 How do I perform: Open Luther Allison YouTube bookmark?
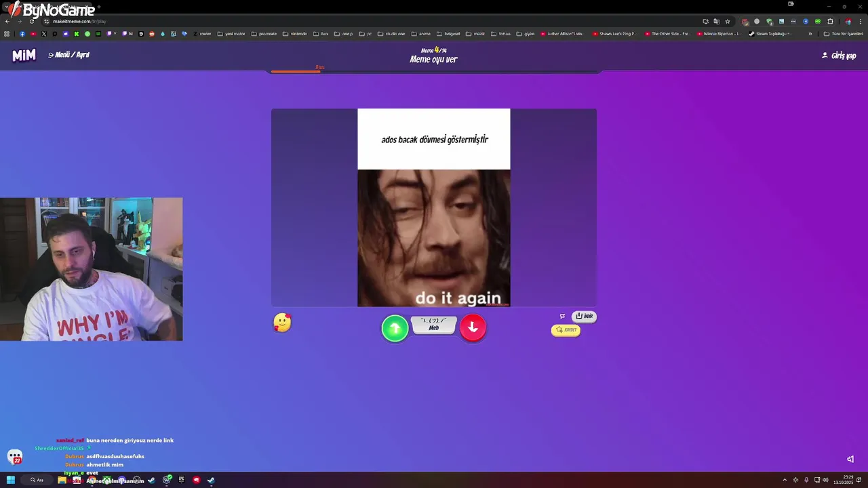(562, 34)
